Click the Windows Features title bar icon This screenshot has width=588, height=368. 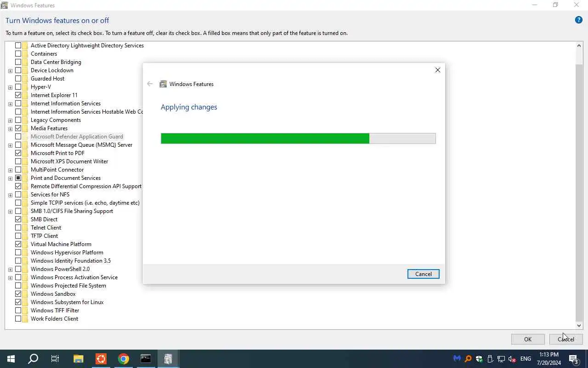(x=4, y=5)
